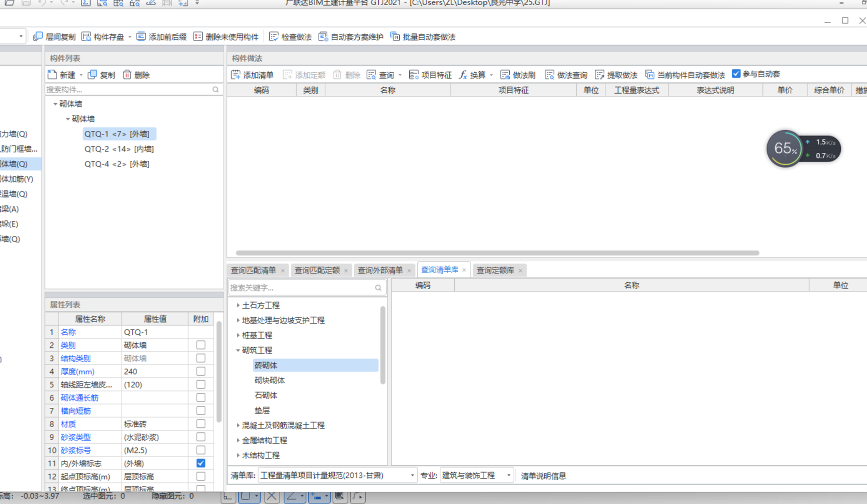
Task: Check 附加 box for 厚度(mm) row
Action: tap(201, 371)
